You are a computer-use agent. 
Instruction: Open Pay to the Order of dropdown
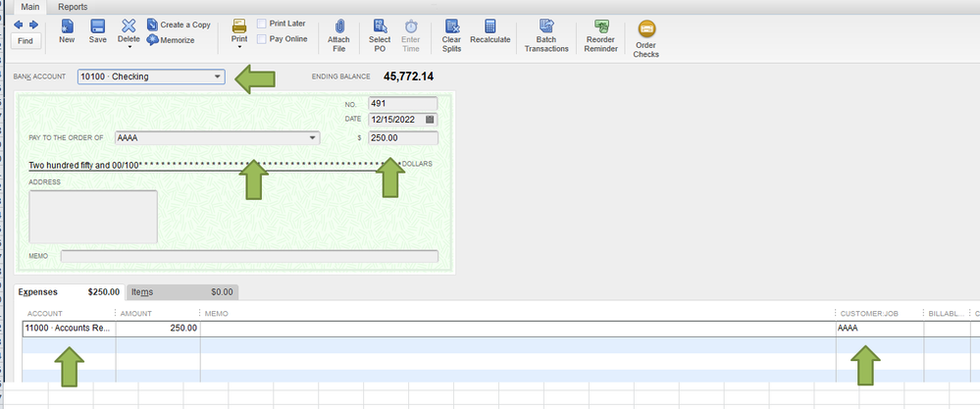313,138
